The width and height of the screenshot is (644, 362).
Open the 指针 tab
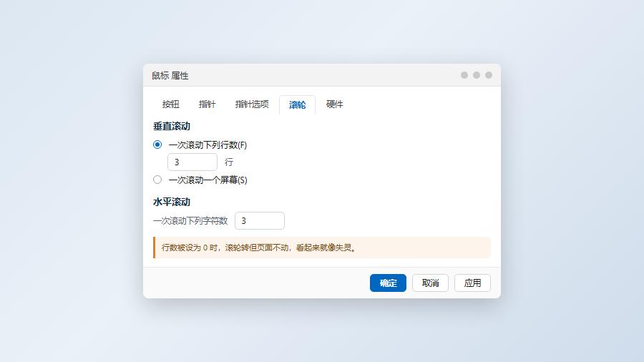[207, 104]
